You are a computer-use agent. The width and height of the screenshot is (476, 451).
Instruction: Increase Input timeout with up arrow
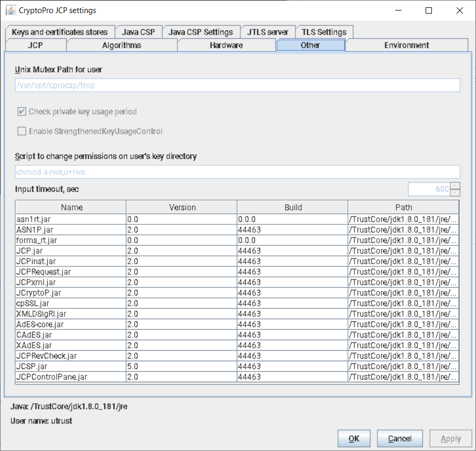tap(456, 185)
